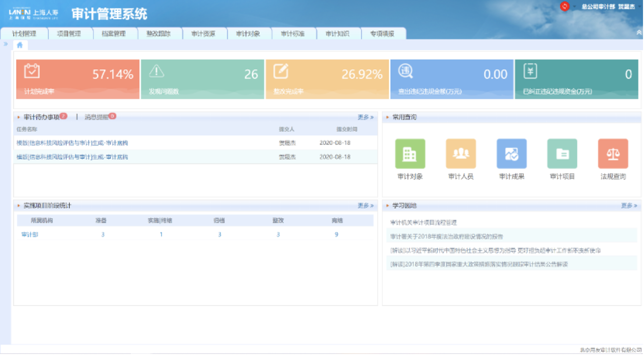Viewport: 644px width, 364px height.
Task: Click the 计划完成率 calendar check icon
Action: 32,71
